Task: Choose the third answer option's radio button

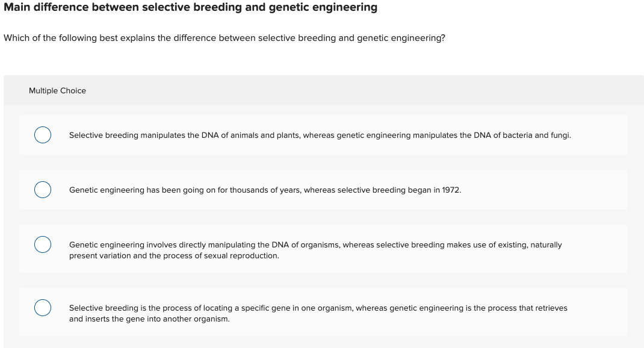Action: coord(42,244)
